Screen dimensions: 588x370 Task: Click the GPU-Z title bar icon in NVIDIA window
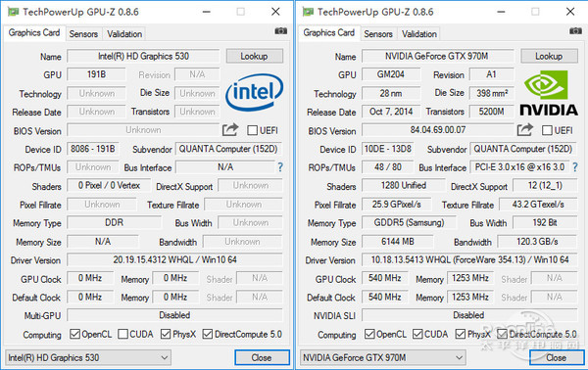click(309, 12)
